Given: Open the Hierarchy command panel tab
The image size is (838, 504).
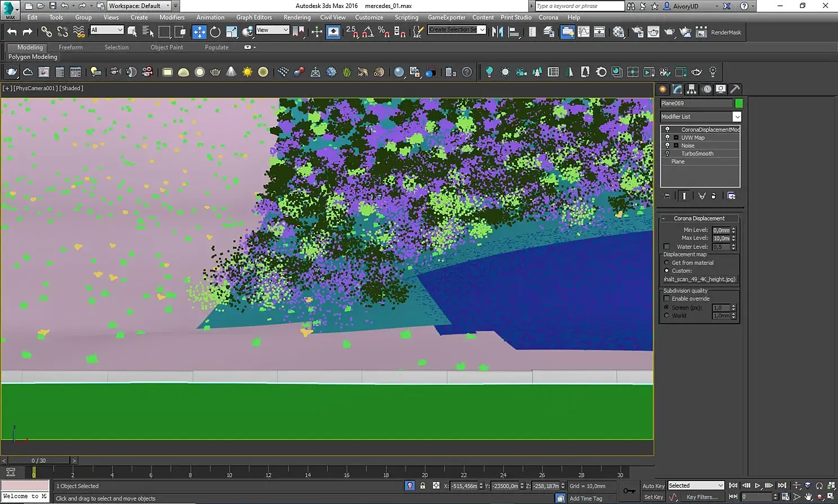Looking at the screenshot, I should pos(692,89).
